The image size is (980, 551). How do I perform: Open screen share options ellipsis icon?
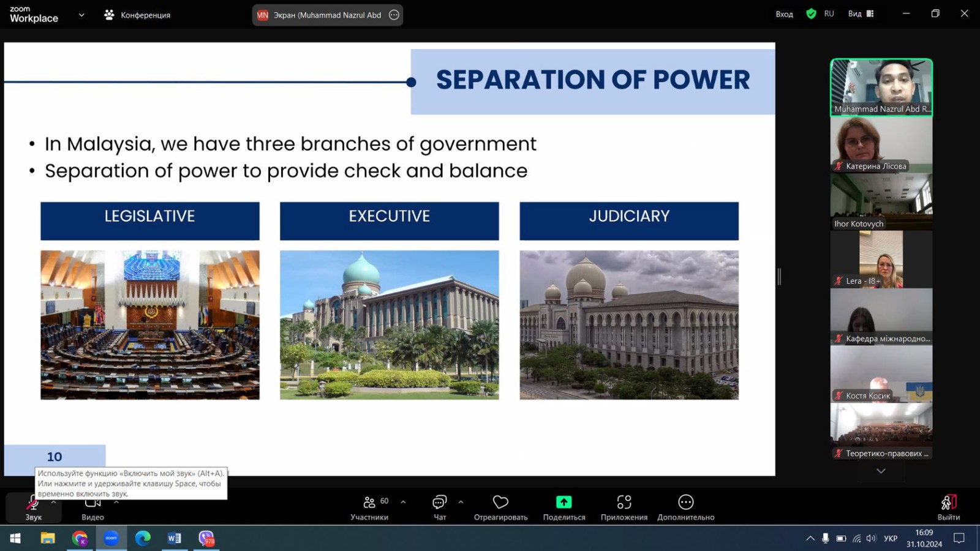394,15
